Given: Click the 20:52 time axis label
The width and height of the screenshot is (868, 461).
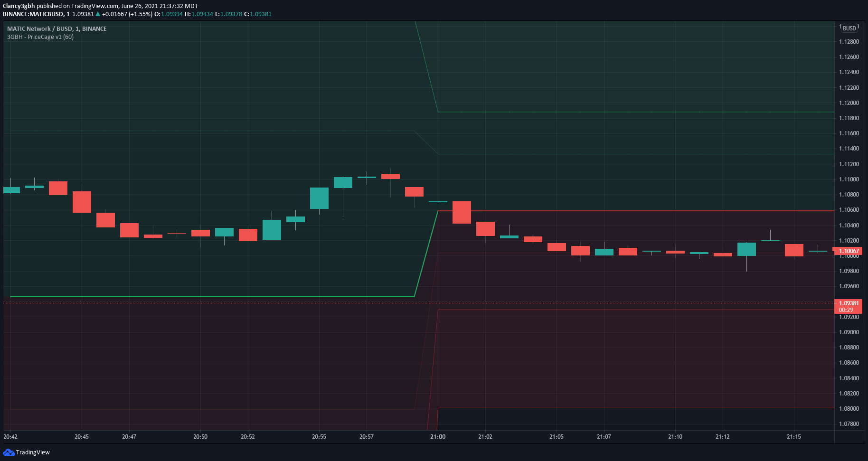Looking at the screenshot, I should pyautogui.click(x=248, y=437).
